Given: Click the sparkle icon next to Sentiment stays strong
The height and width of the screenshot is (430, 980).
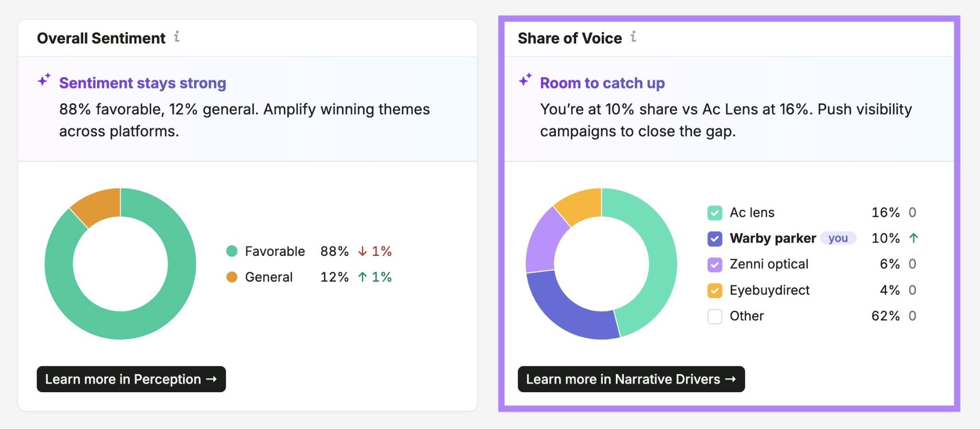Looking at the screenshot, I should tap(44, 80).
